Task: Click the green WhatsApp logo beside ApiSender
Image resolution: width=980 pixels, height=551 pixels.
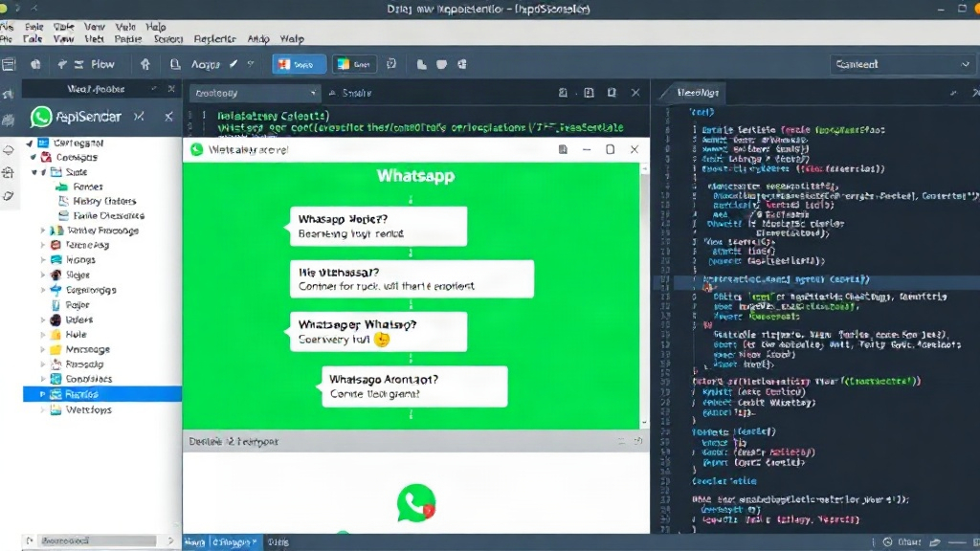Action: (x=41, y=117)
